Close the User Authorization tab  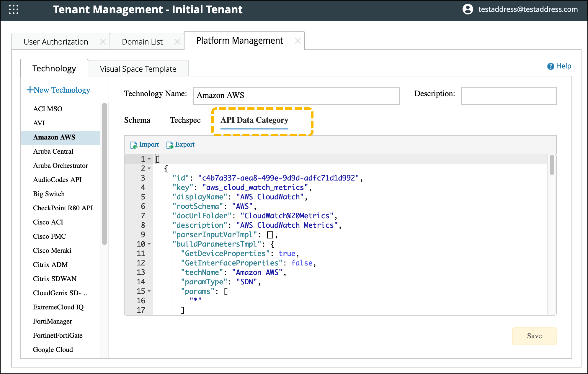103,42
